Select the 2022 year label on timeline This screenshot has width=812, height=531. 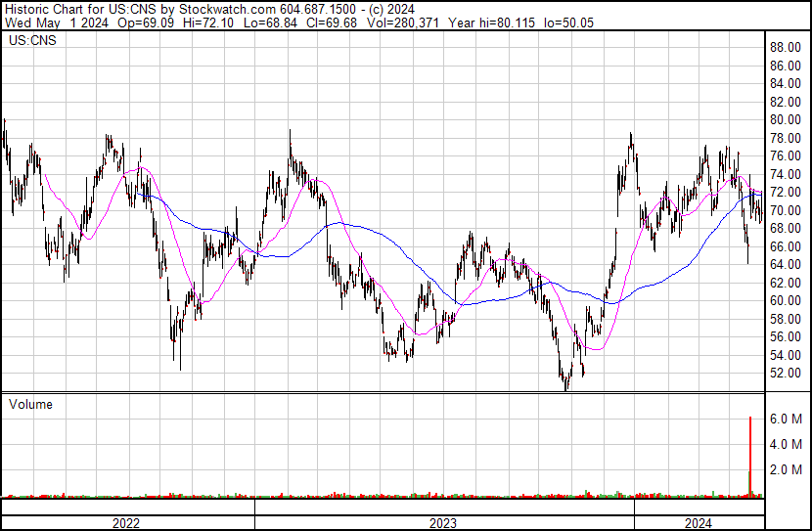coord(126,523)
